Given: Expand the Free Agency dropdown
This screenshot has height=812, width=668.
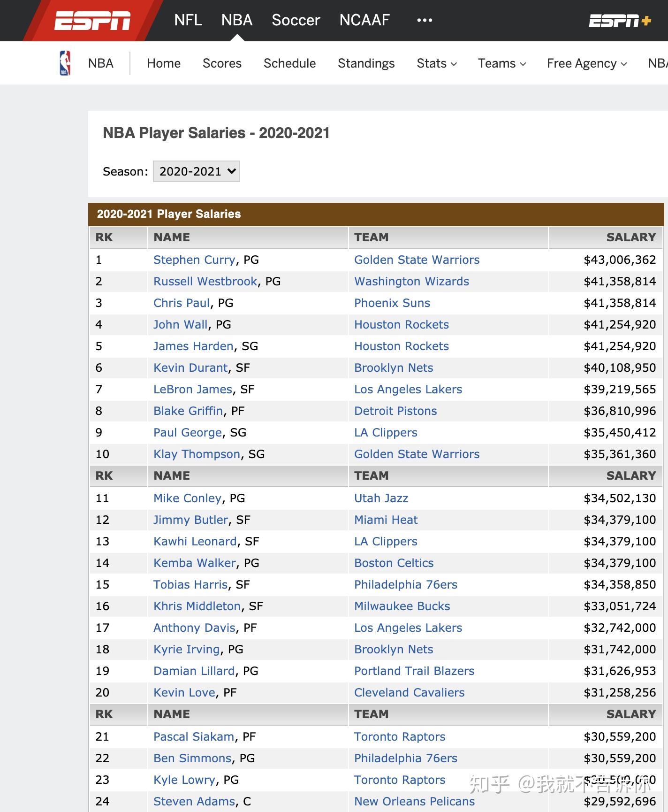Looking at the screenshot, I should pos(586,63).
